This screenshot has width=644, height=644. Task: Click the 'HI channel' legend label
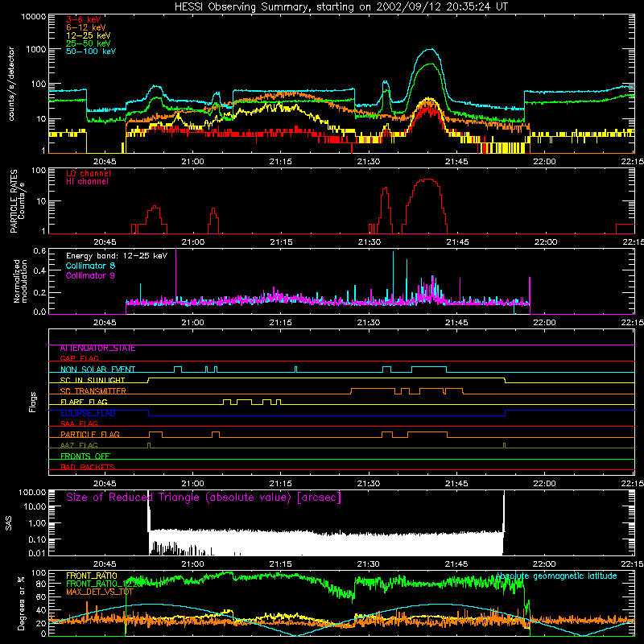coord(87,182)
